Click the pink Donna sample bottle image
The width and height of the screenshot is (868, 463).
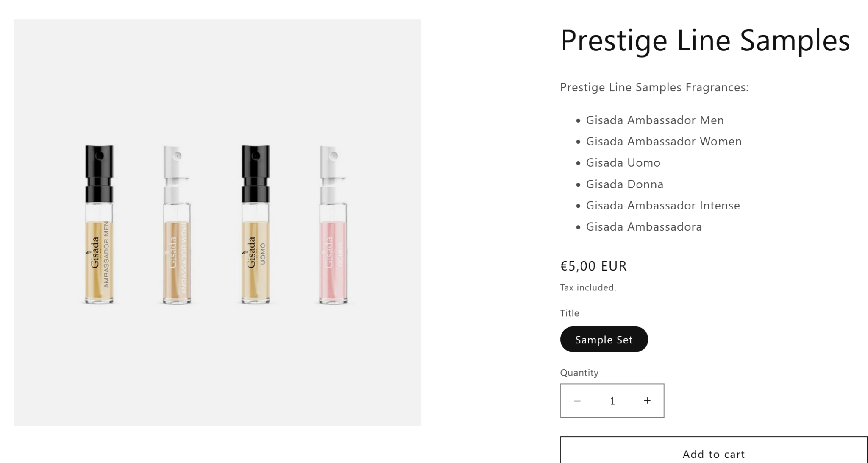coord(333,225)
